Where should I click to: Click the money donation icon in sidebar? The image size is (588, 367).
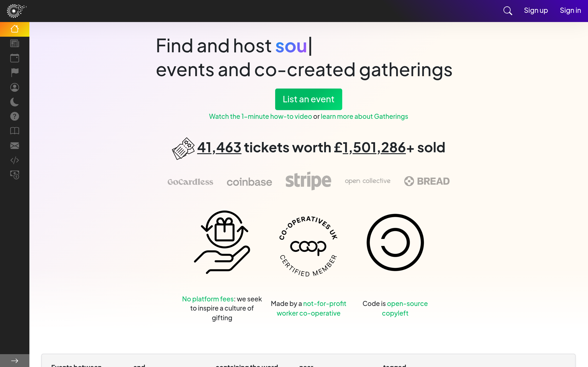click(14, 175)
